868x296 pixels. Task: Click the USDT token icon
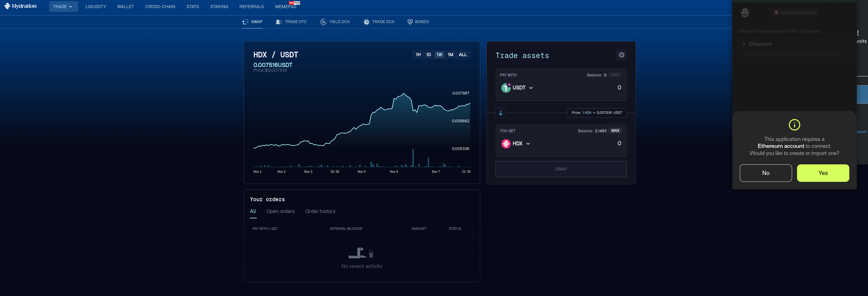505,88
